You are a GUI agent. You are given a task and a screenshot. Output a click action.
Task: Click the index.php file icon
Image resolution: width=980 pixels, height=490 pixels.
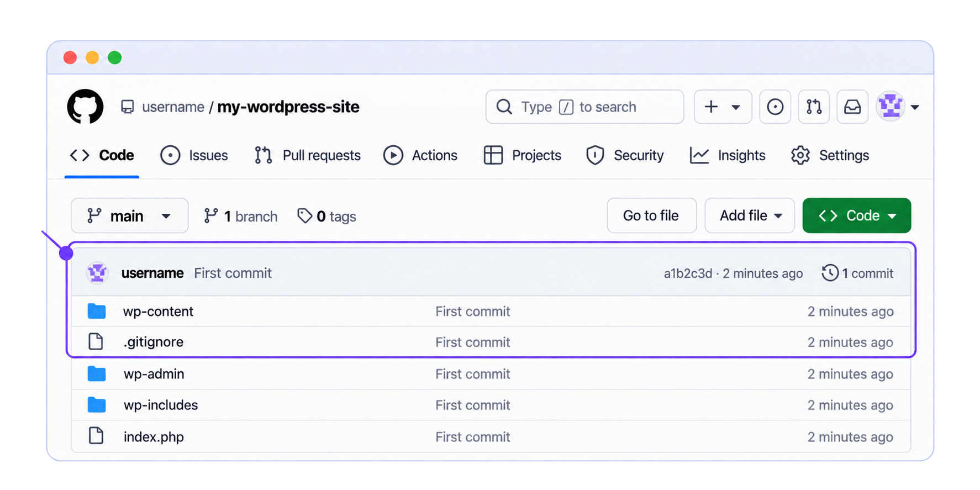tap(96, 436)
